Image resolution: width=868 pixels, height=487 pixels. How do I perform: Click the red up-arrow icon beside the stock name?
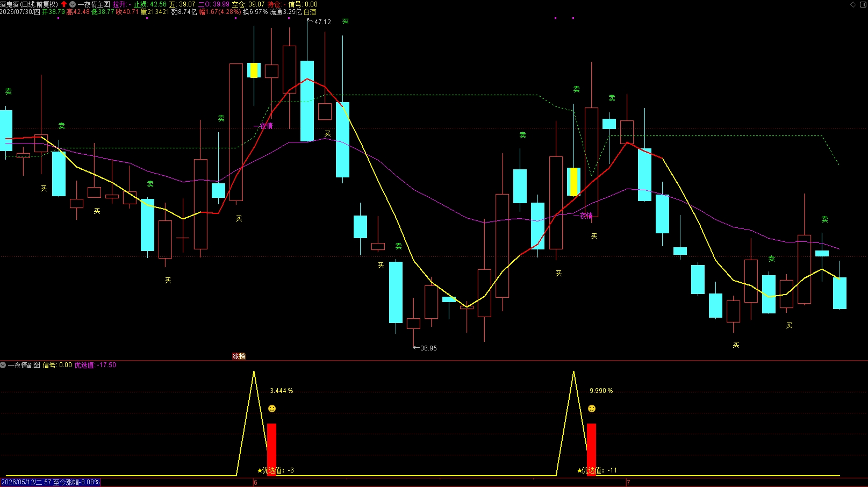64,4
